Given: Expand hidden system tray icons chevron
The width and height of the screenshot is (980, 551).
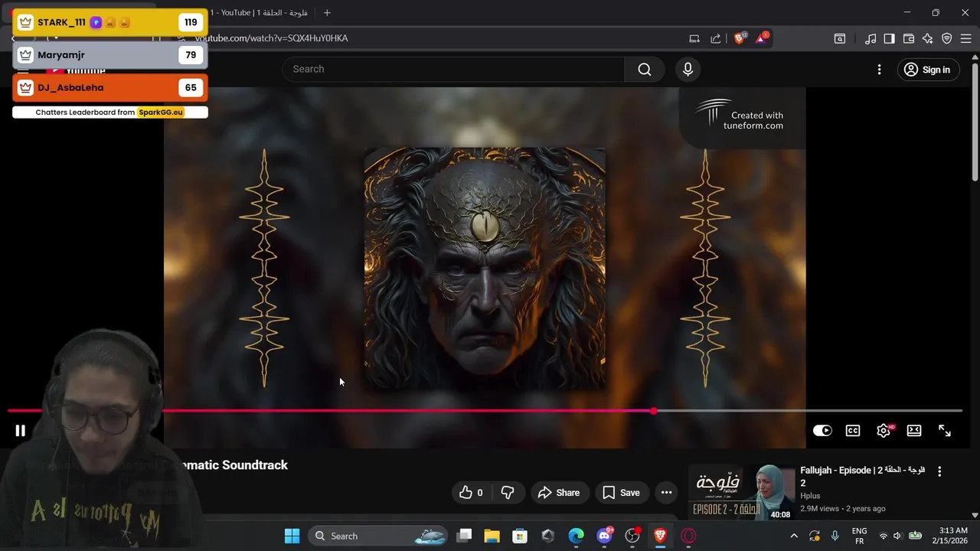Looking at the screenshot, I should click(x=794, y=536).
